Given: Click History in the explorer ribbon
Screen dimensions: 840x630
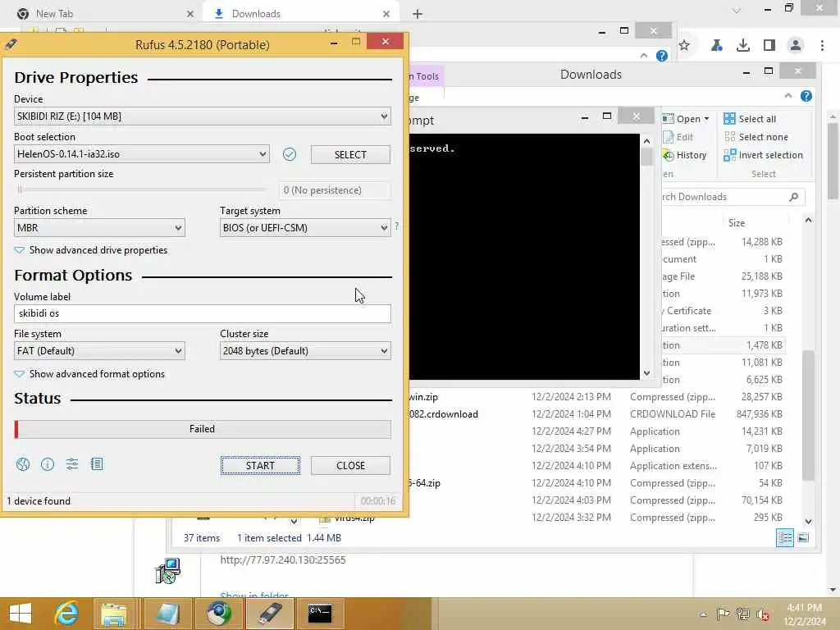Looking at the screenshot, I should pos(685,155).
